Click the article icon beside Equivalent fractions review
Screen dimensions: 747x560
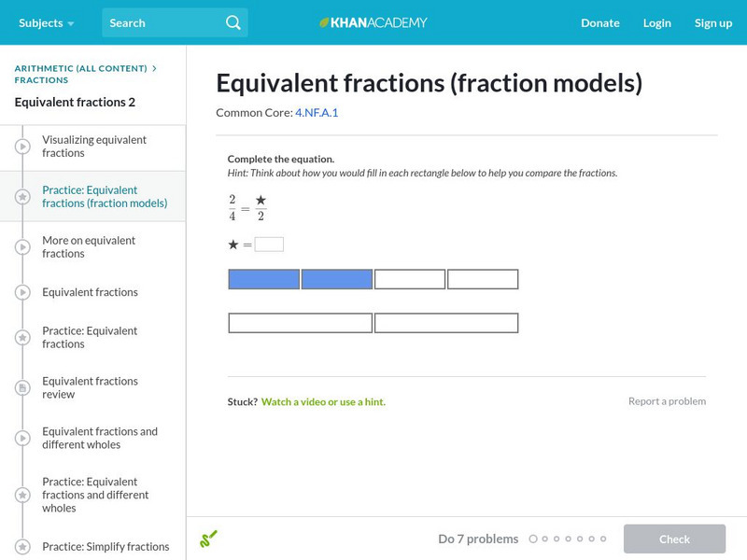click(22, 387)
